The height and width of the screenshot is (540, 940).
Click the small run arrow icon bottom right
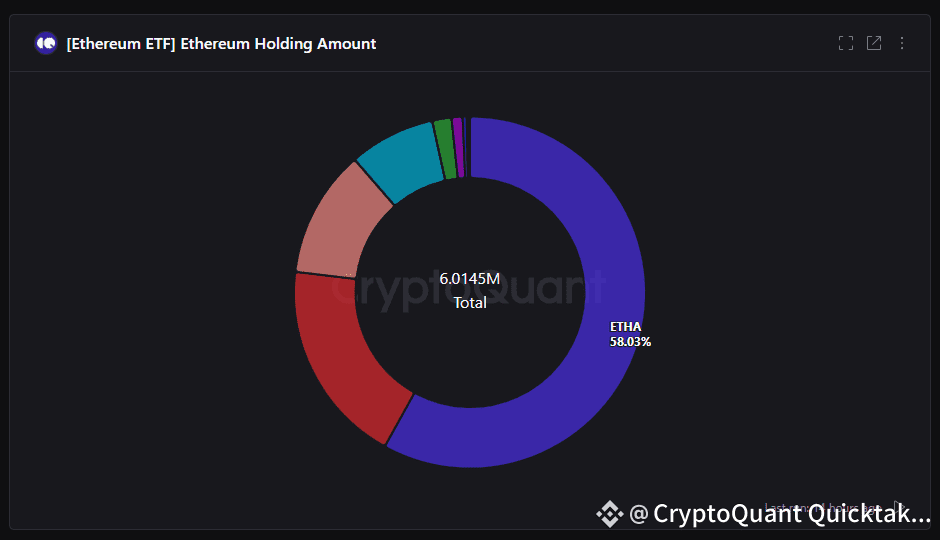point(897,506)
